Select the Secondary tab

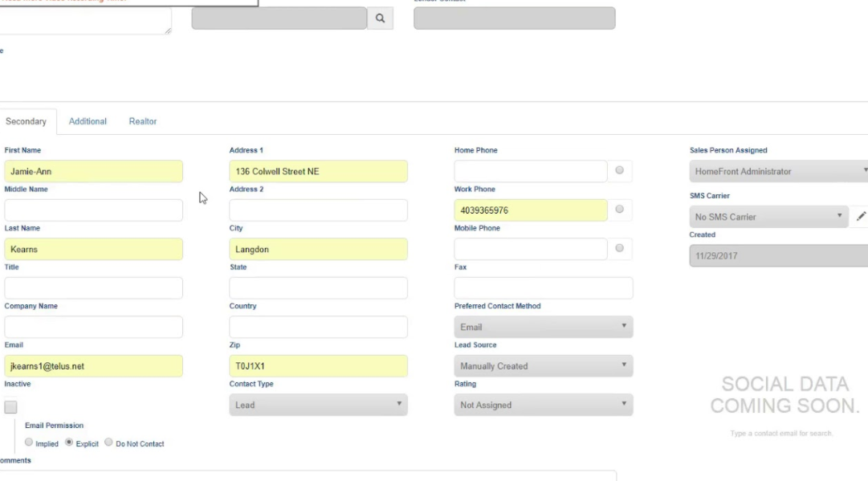26,120
